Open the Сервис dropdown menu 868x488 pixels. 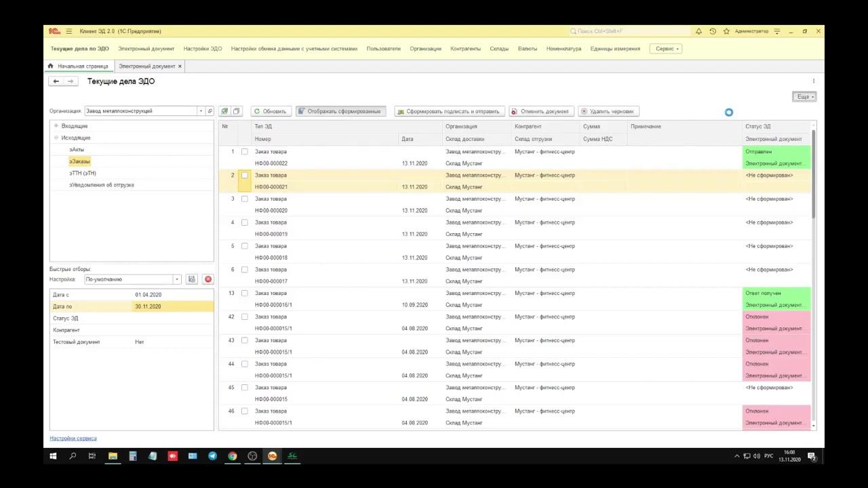tap(666, 49)
